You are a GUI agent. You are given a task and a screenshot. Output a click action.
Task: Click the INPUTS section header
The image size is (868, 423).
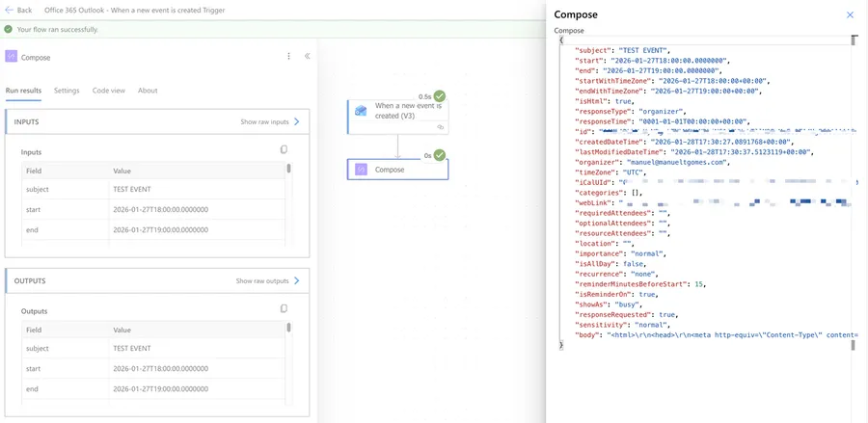tap(96, 122)
